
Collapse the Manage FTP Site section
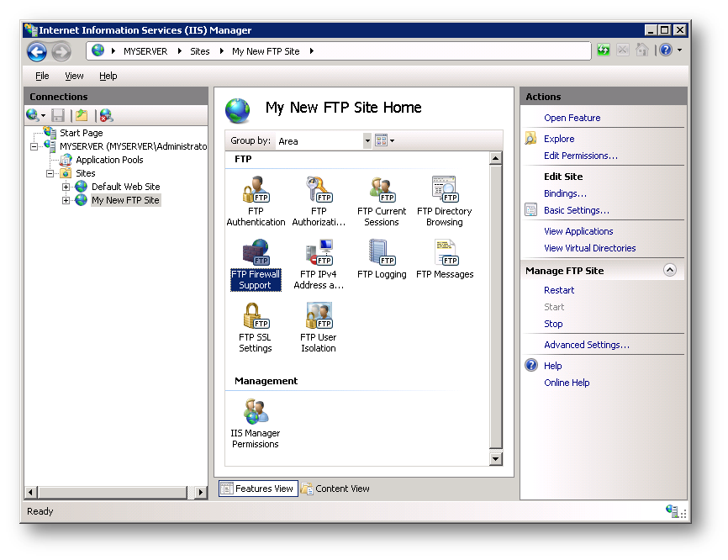pos(670,270)
